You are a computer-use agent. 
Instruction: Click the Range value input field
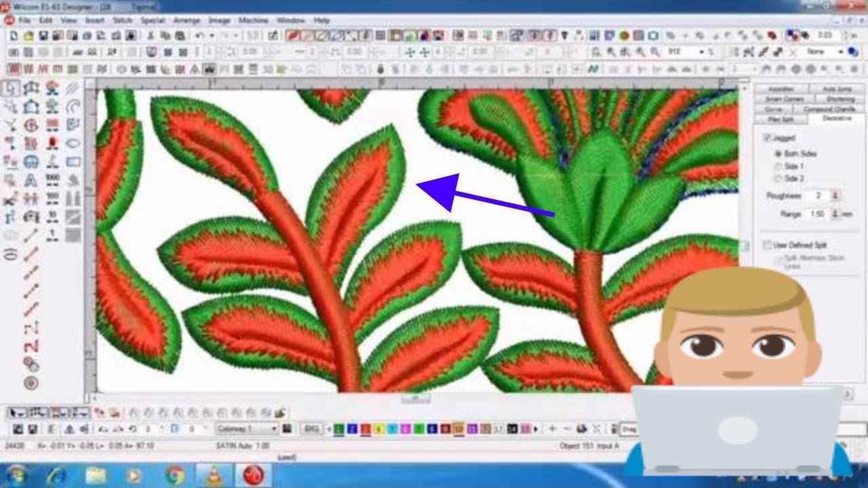tap(817, 214)
